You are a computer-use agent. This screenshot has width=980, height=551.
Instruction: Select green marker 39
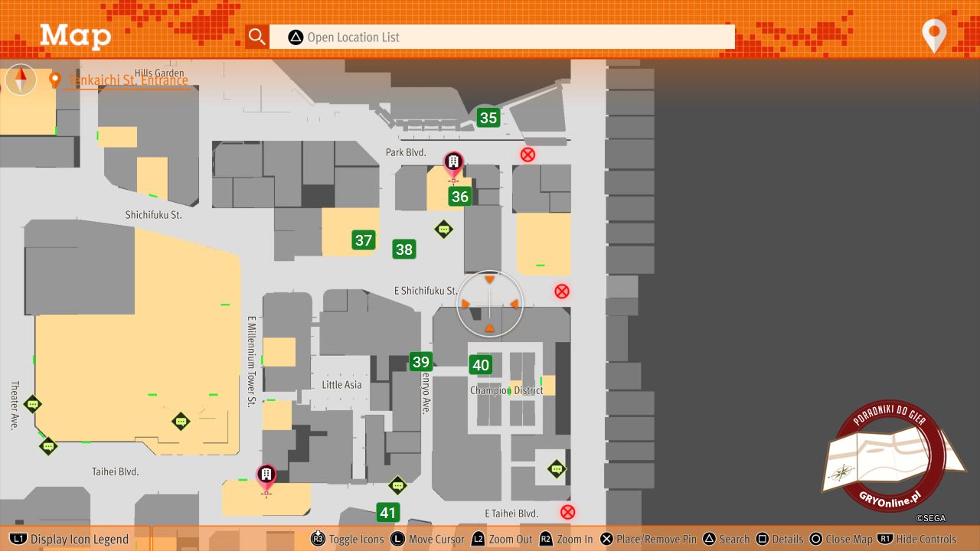point(421,362)
